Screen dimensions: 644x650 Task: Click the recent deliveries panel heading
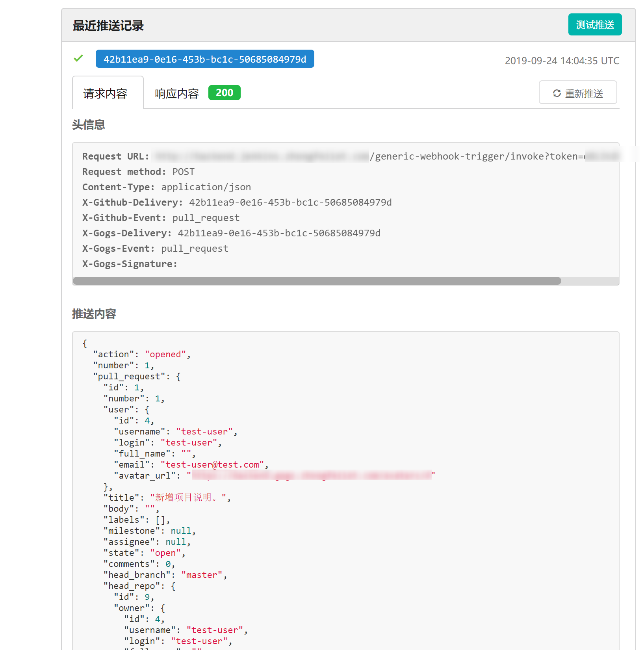coord(108,26)
